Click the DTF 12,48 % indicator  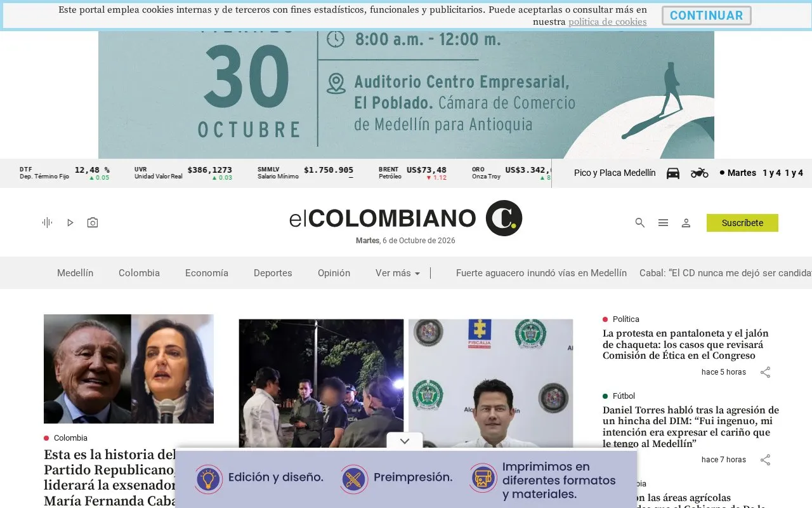65,173
